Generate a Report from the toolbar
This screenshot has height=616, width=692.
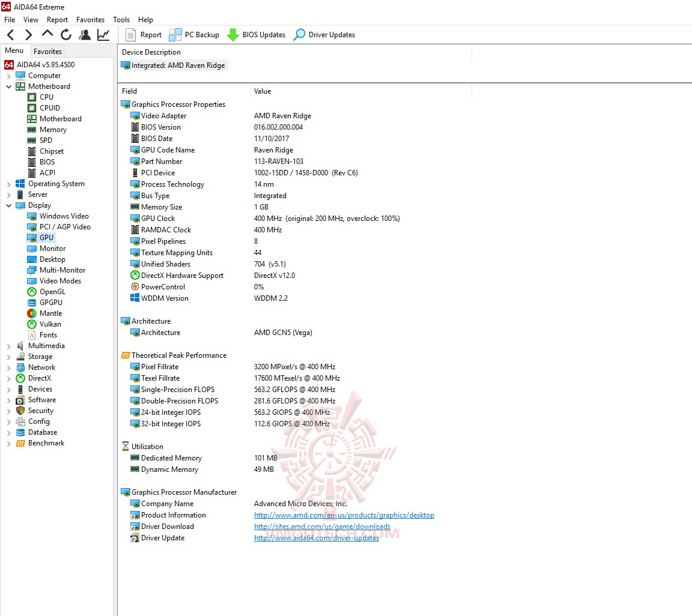tap(144, 34)
